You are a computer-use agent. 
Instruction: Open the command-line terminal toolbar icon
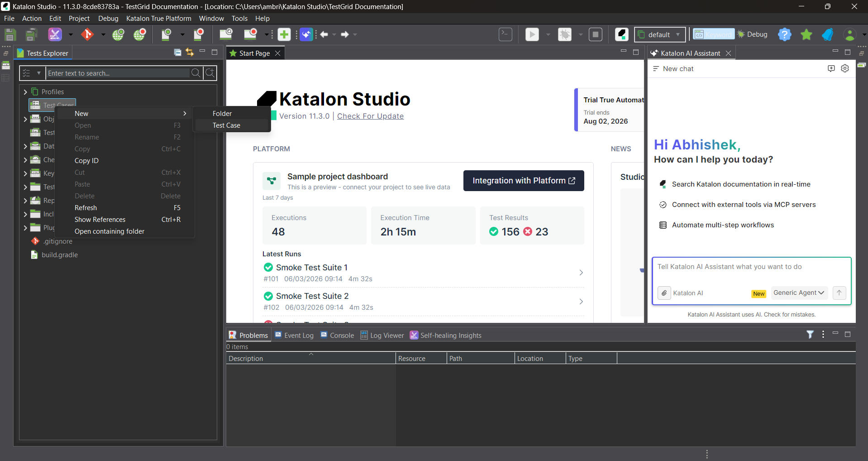pyautogui.click(x=506, y=34)
